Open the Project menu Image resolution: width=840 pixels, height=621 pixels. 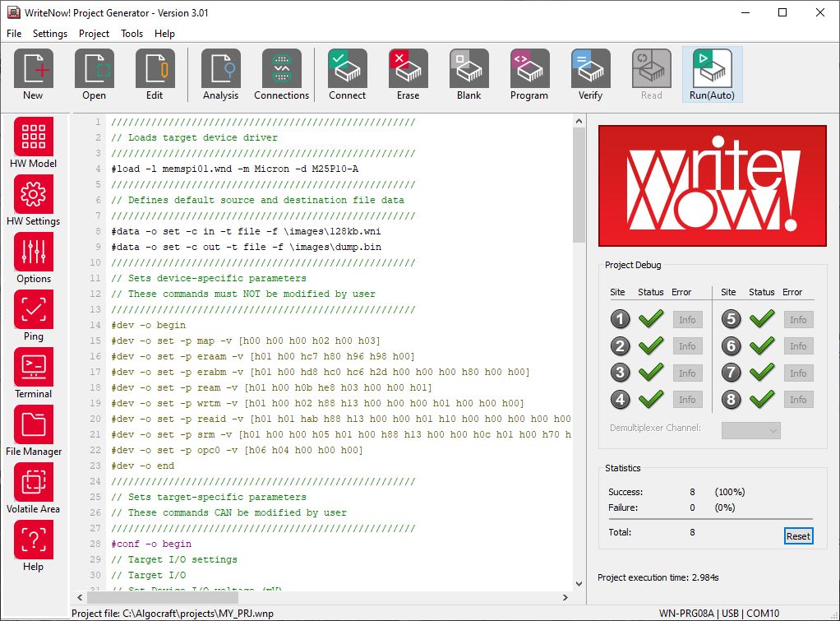pos(94,34)
